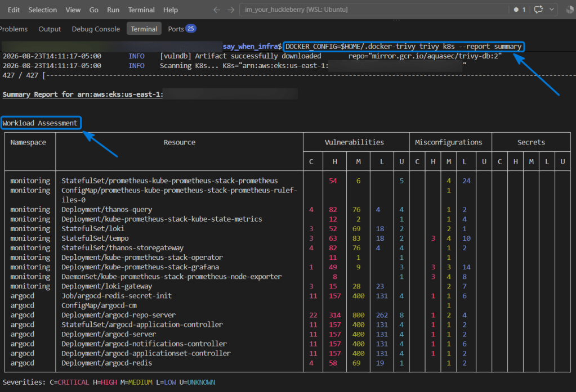Open the Terminal menu in the menu bar
Viewport: 576px width, 392px height.
141,10
